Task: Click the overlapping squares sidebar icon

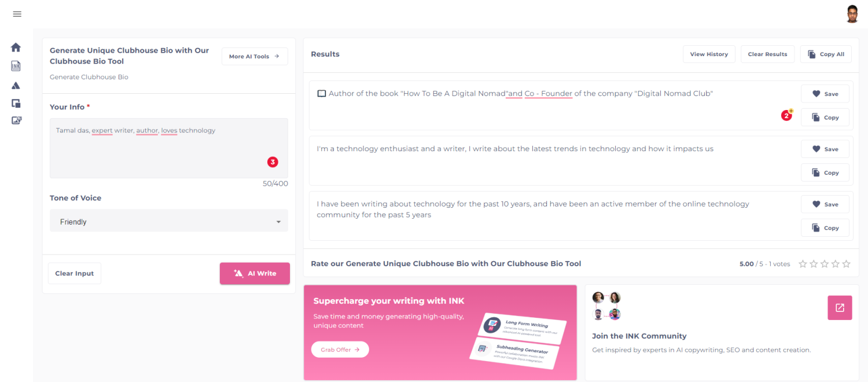Action: (x=16, y=104)
